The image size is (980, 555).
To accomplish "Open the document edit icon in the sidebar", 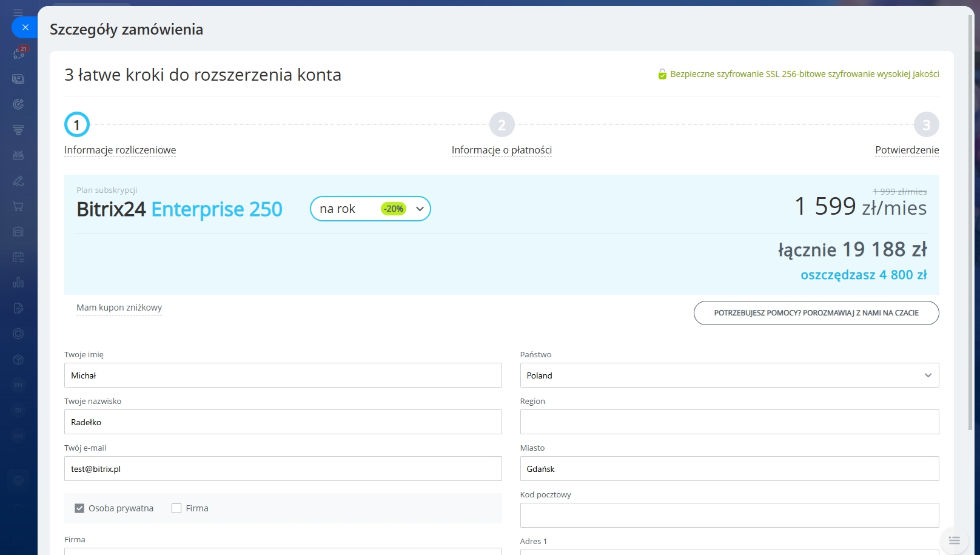I will [18, 308].
